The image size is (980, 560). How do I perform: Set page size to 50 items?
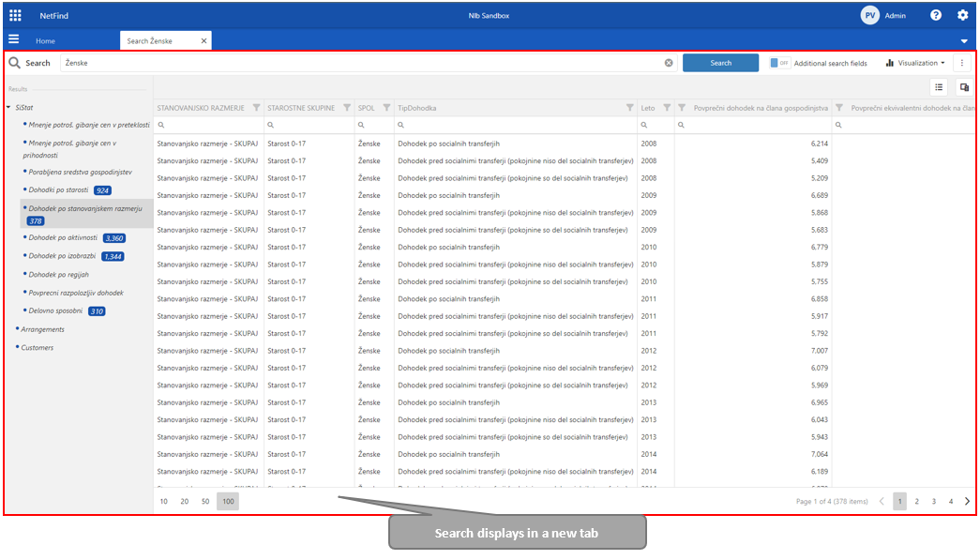tap(205, 502)
